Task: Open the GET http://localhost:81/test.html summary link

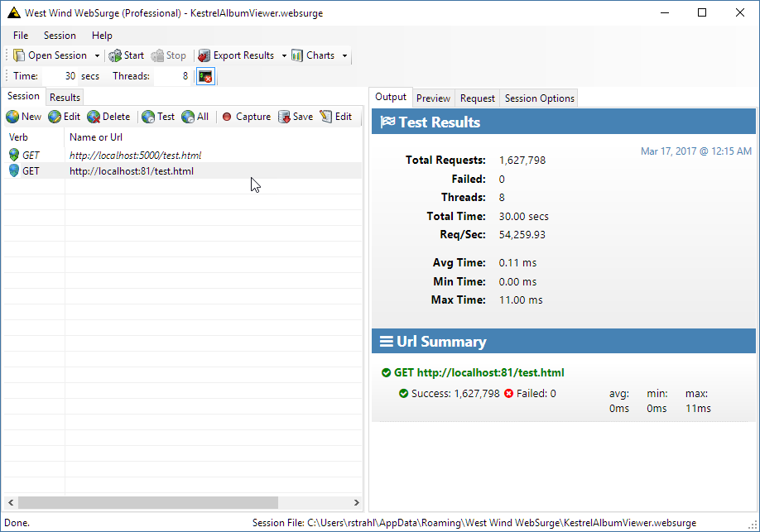Action: click(479, 372)
